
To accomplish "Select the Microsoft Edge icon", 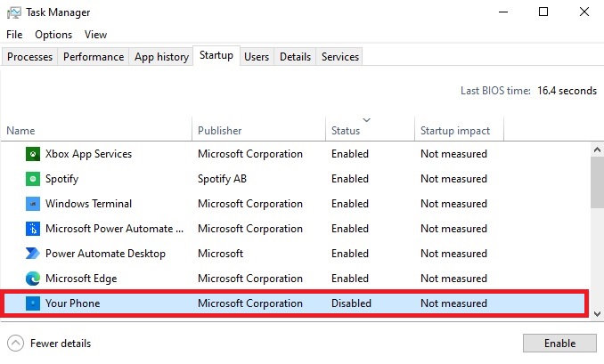I will [33, 279].
